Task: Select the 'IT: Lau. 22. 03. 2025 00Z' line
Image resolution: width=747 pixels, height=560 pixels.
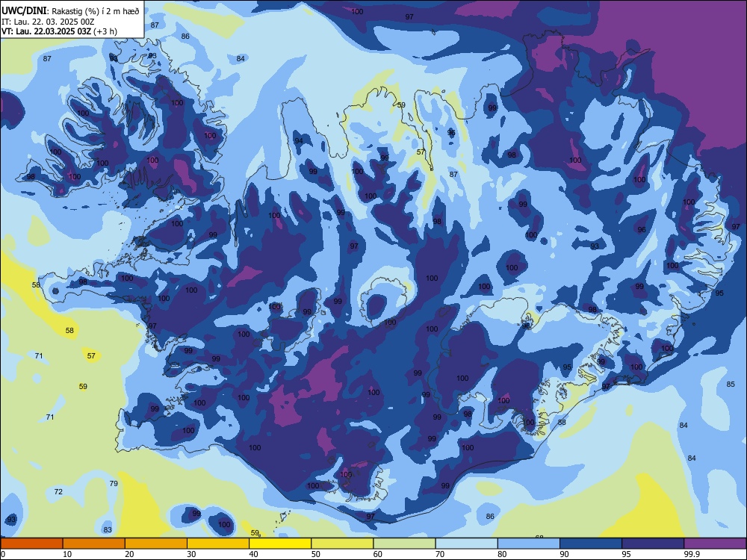Action: coord(48,22)
